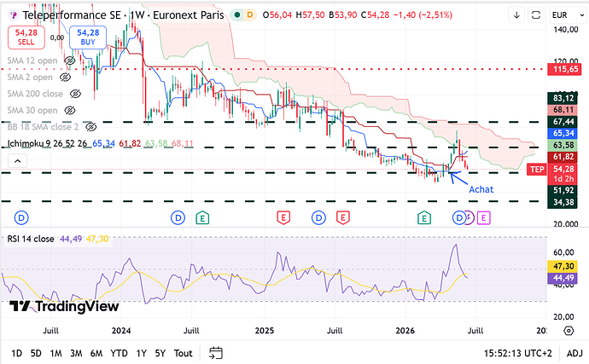Open dividend marker D in mid 2025
589x364 pixels.
click(x=318, y=217)
